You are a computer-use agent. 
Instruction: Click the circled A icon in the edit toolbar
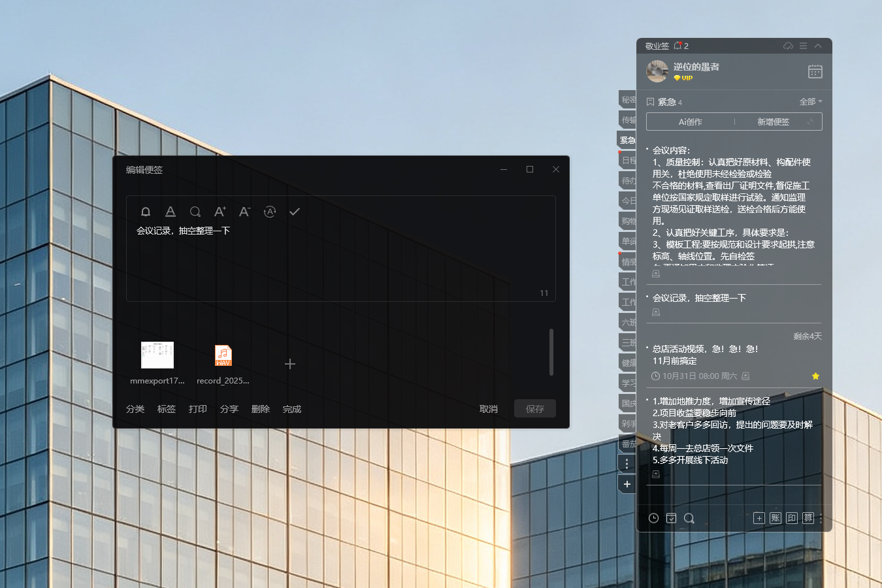click(x=270, y=212)
